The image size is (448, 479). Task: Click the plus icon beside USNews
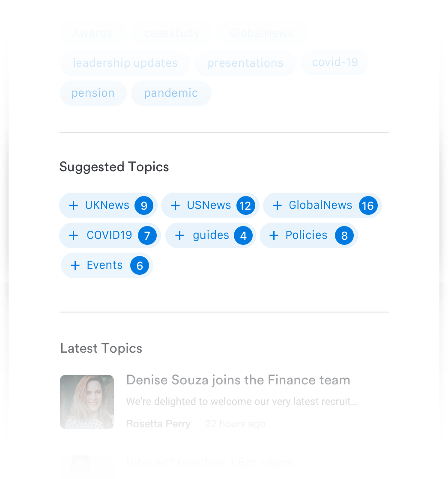pos(175,205)
